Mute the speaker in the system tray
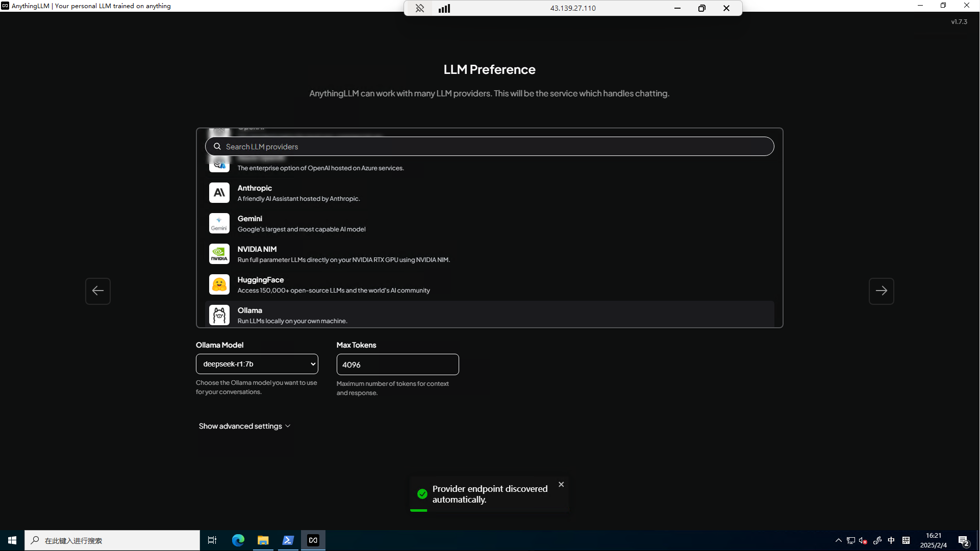Image resolution: width=980 pixels, height=551 pixels. pos(863,540)
